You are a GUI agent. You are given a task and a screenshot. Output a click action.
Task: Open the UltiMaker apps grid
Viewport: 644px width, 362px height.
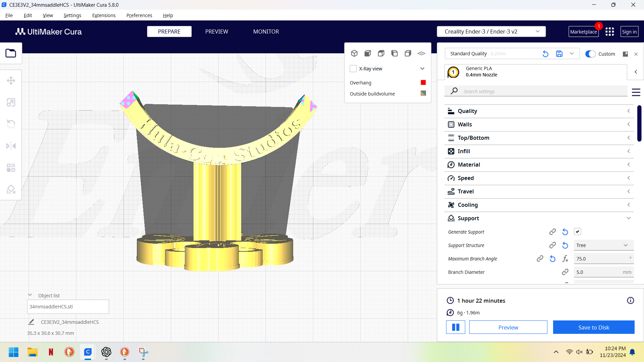coord(610,32)
